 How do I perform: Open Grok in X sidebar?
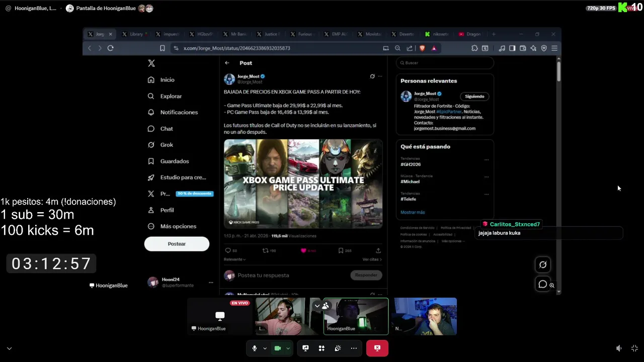[160, 145]
